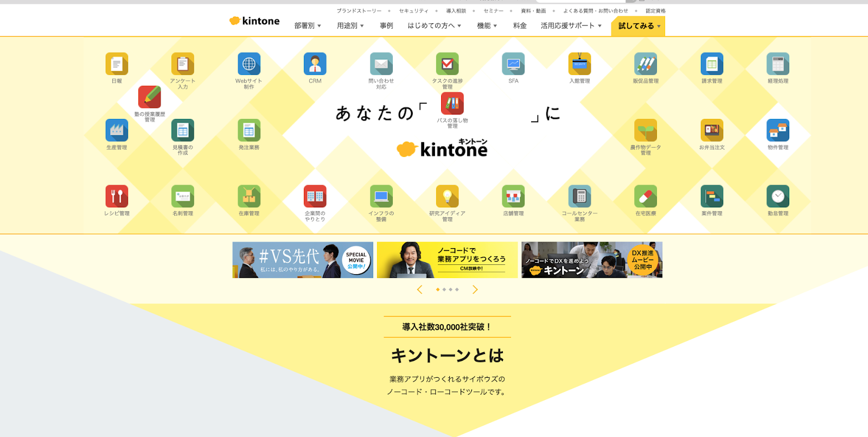Image resolution: width=868 pixels, height=437 pixels.
Task: Select the 物件管理 icon
Action: tap(778, 130)
